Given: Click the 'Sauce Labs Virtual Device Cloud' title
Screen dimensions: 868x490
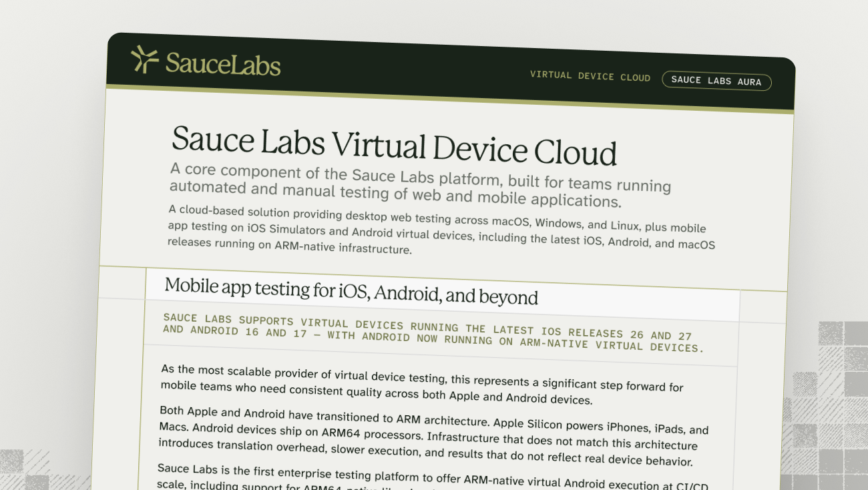Looking at the screenshot, I should [x=394, y=144].
